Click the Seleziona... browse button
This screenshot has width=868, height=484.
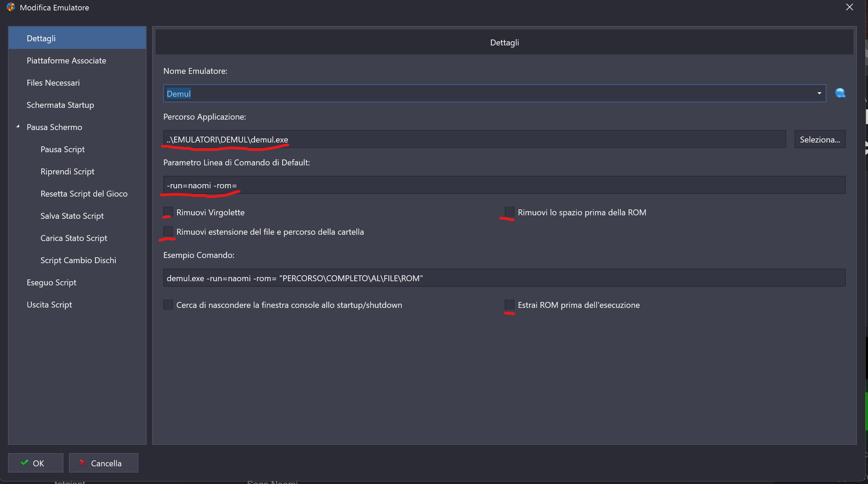click(x=820, y=139)
